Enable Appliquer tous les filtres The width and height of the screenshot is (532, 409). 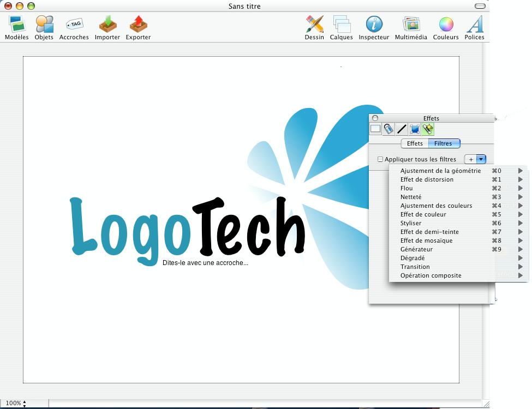(379, 159)
